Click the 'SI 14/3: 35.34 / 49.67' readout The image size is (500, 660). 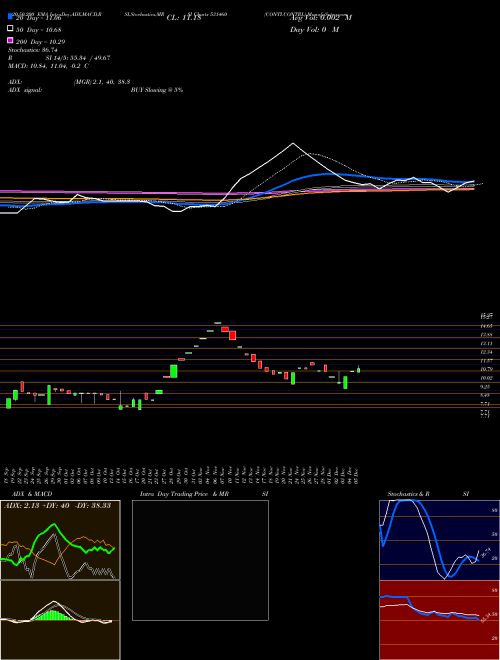click(78, 58)
